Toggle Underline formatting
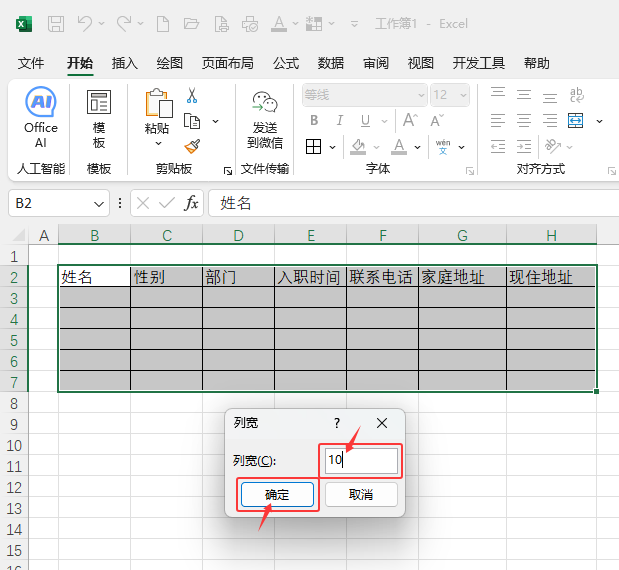 tap(366, 120)
